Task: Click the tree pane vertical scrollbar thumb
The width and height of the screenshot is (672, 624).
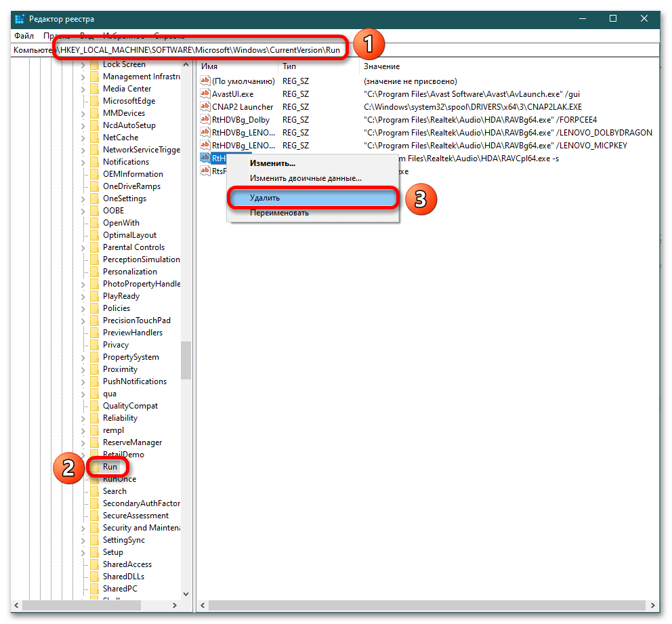Action: (186, 360)
